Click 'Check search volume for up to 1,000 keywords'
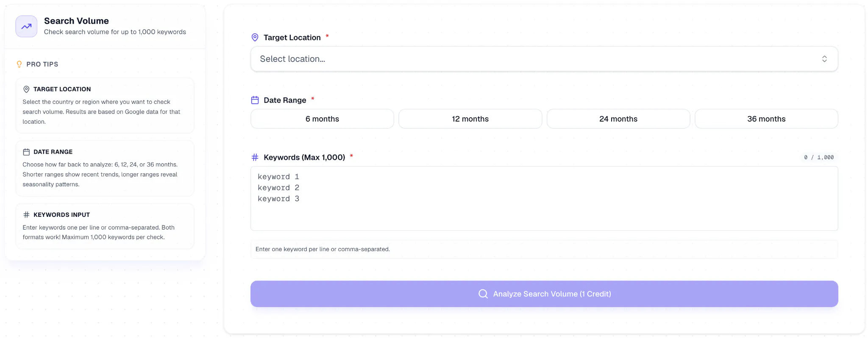The image size is (868, 338). (x=115, y=32)
